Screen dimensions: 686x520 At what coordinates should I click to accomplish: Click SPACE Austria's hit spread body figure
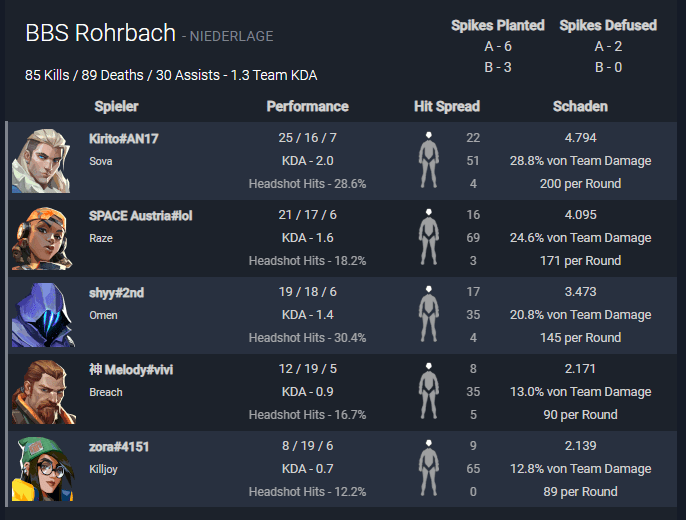[x=429, y=237]
